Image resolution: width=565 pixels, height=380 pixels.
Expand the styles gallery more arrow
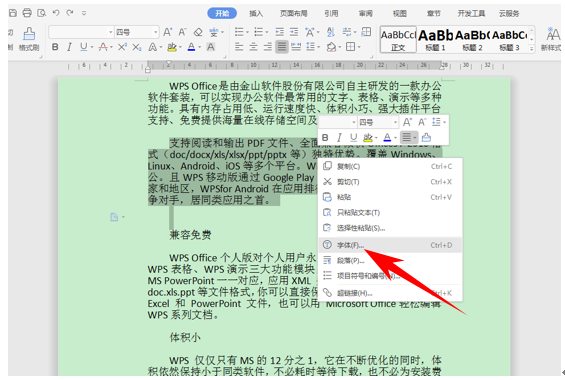click(531, 48)
